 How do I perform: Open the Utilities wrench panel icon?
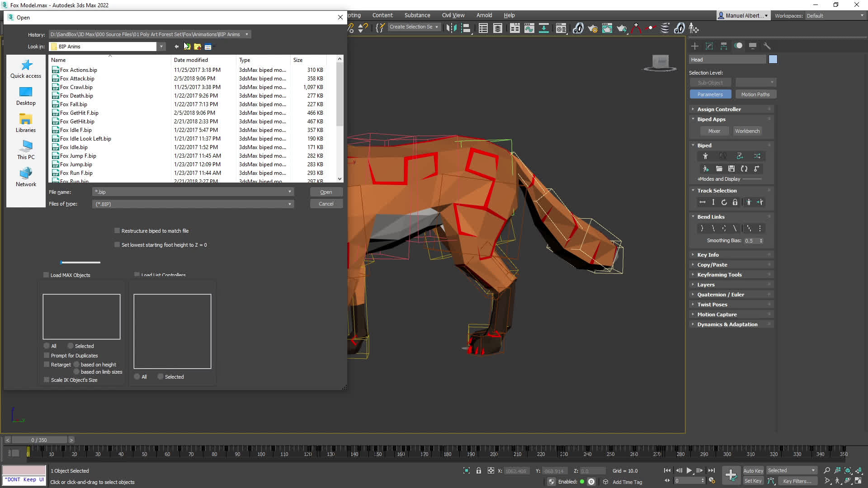[x=767, y=46]
